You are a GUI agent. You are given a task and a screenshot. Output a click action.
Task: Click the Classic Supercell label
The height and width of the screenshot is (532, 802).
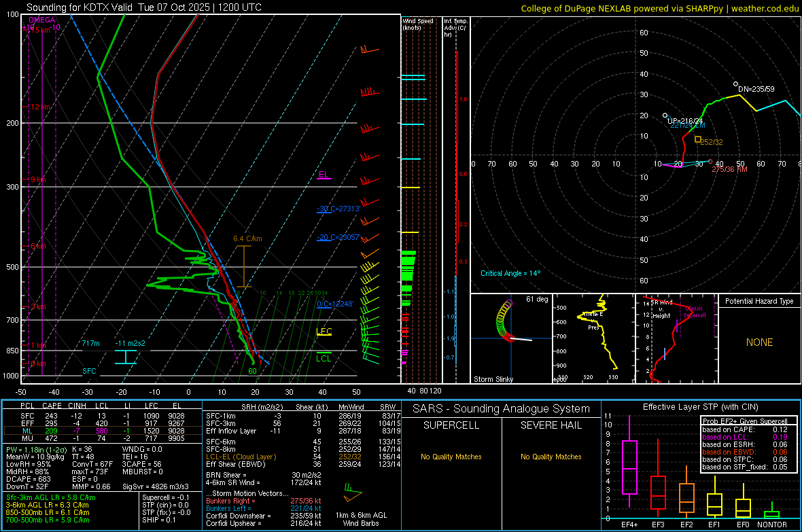click(x=695, y=312)
